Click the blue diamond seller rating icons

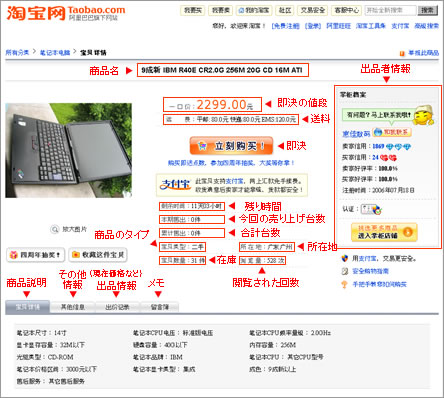[x=398, y=147]
